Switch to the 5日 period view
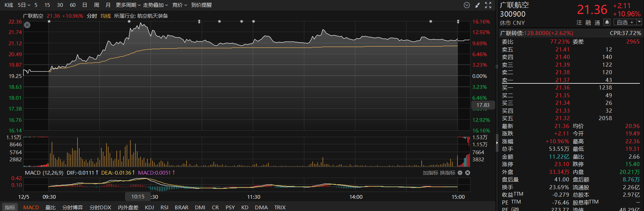This screenshot has height=211, width=644. pos(24,5)
